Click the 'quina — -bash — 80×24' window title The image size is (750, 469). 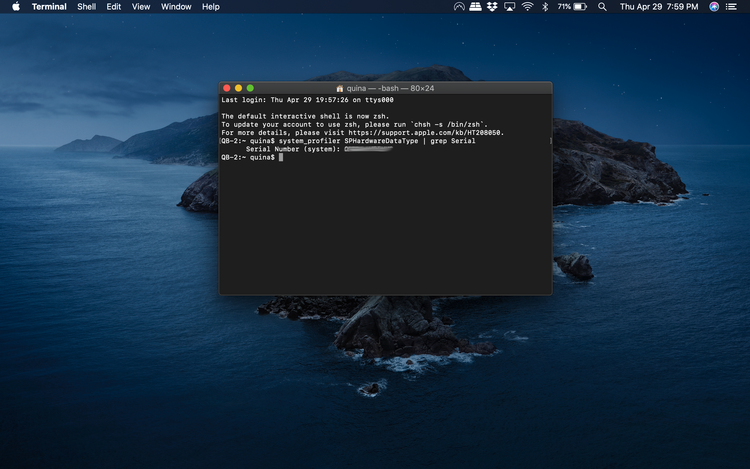(x=390, y=88)
